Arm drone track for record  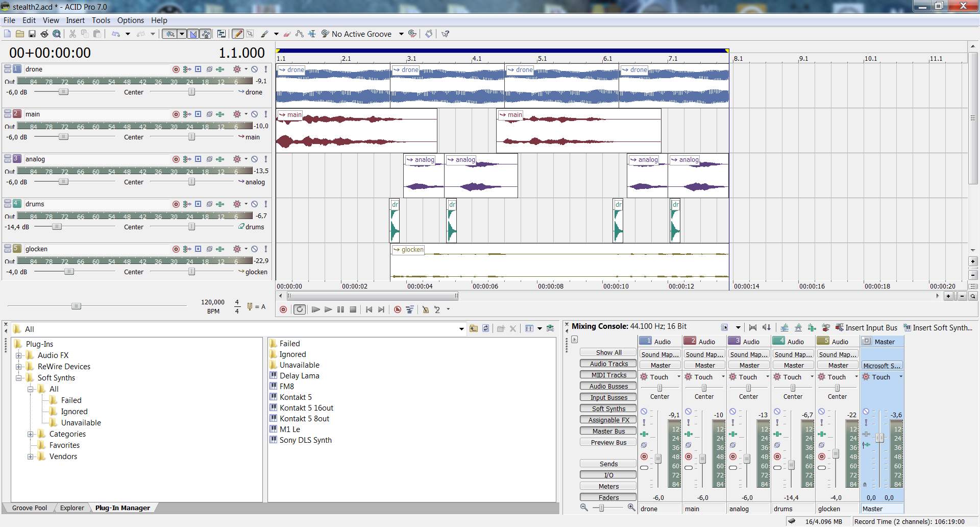point(176,69)
